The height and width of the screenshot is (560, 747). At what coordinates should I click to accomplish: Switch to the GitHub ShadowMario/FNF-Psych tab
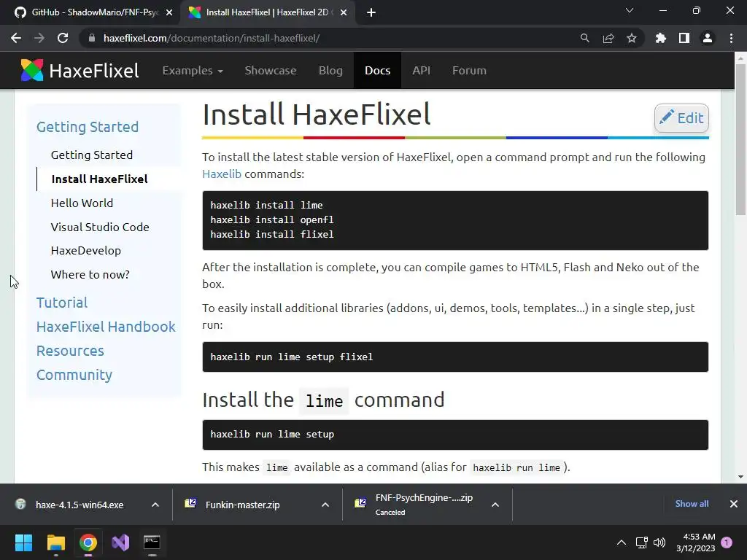click(x=90, y=12)
